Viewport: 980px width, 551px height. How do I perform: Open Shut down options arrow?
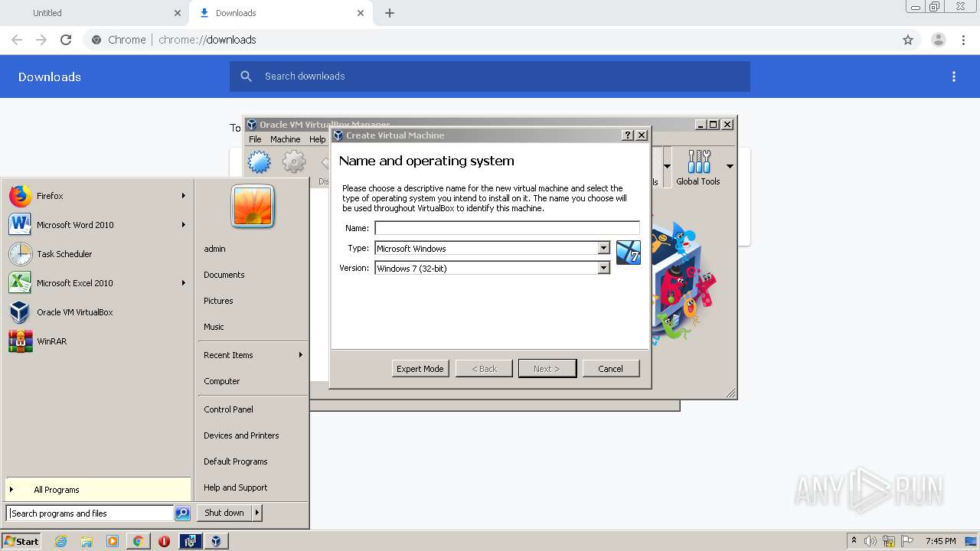coord(256,513)
